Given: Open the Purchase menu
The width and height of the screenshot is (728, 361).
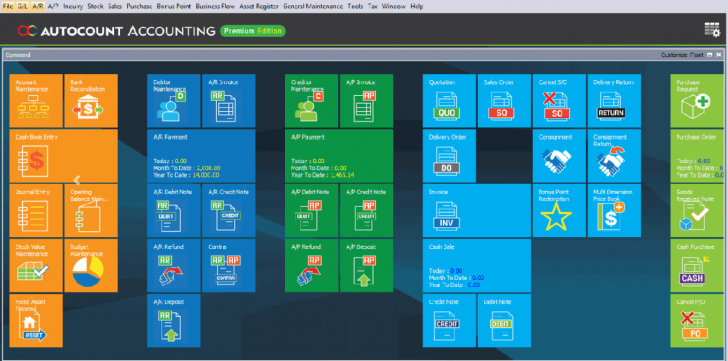Looking at the screenshot, I should click(139, 6).
